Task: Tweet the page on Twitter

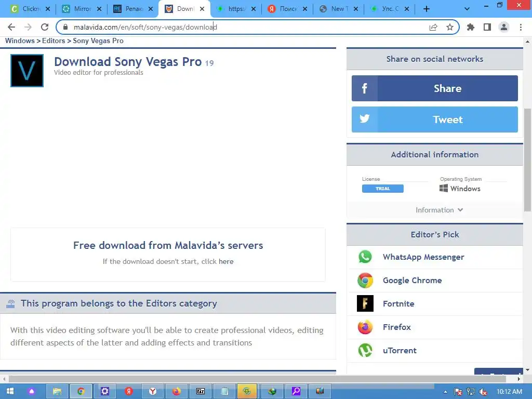Action: point(435,119)
